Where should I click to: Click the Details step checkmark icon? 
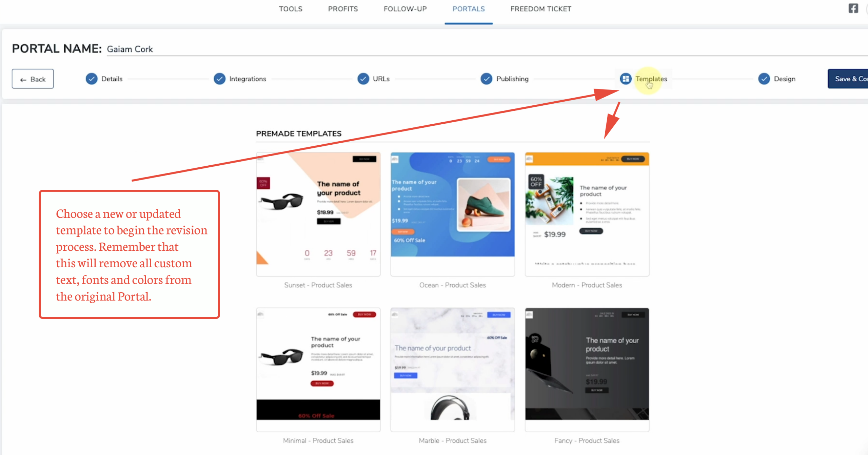coord(91,79)
